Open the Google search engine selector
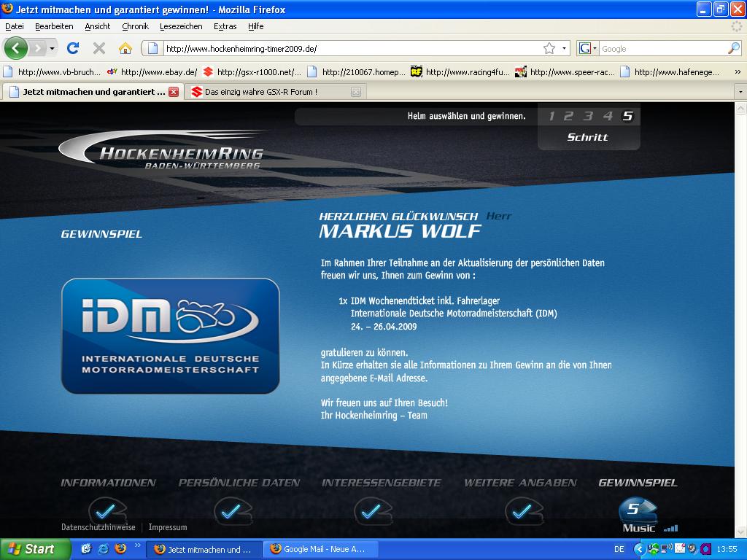 587,48
